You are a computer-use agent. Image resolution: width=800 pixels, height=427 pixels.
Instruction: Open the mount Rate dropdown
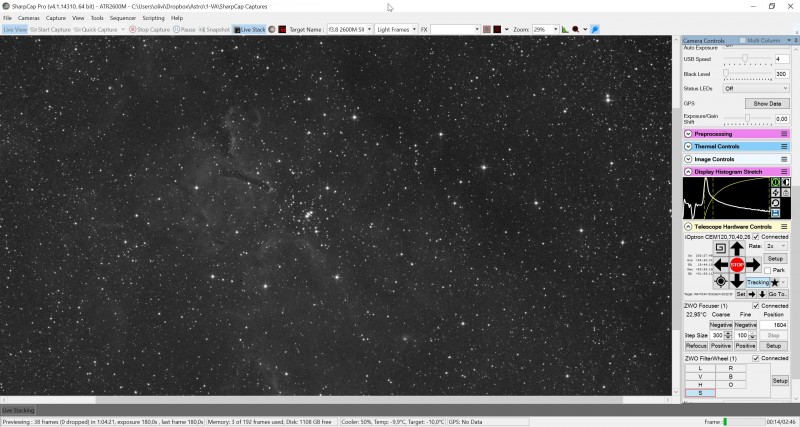pos(776,246)
